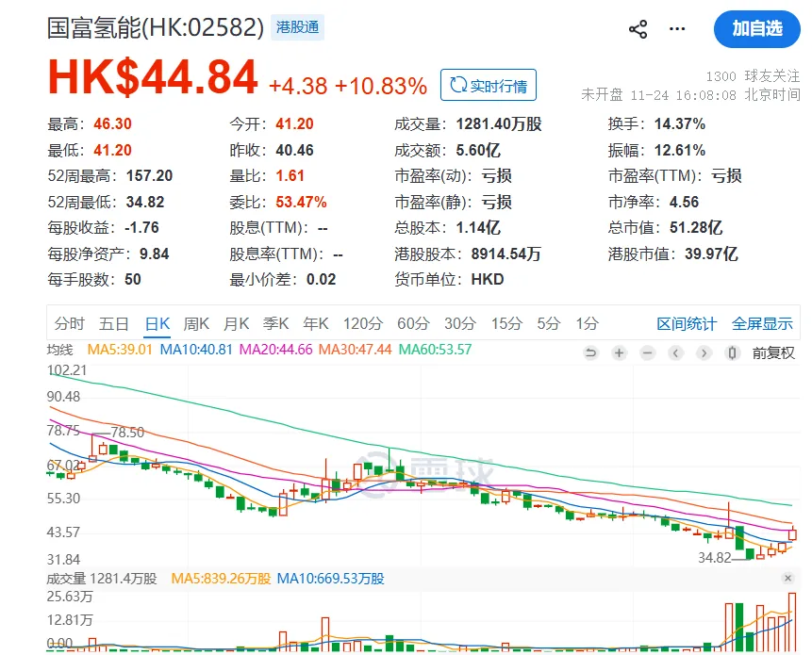
Task: Click the 1300 球友关注 followers text
Action: pyautogui.click(x=753, y=76)
